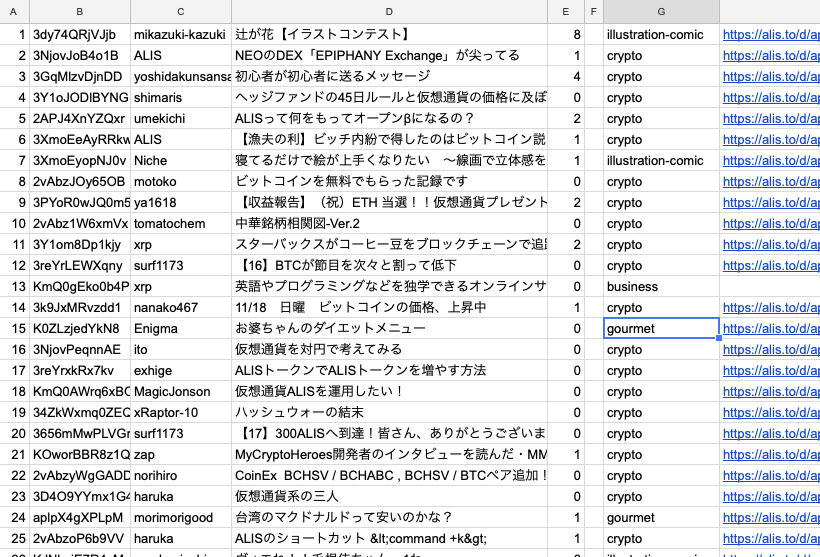The width and height of the screenshot is (820, 557).
Task: Select the 'MagicJonson' cell
Action: coord(180,391)
